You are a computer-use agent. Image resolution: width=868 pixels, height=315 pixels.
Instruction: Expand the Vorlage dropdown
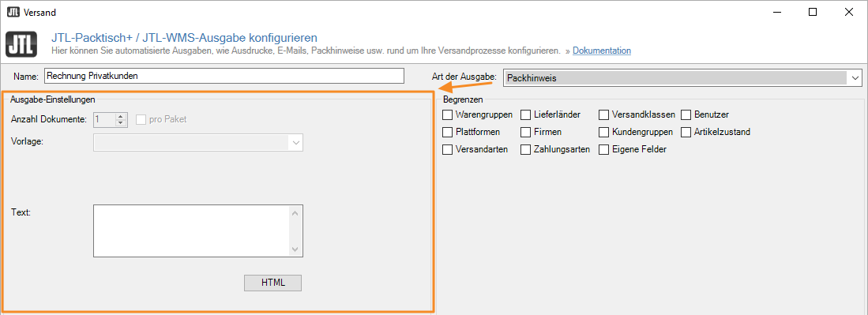tap(296, 143)
